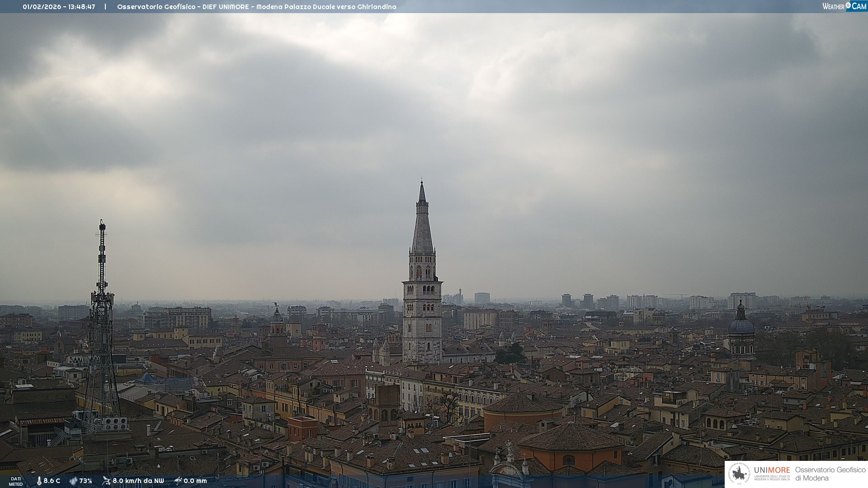Click the 73% humidity value
This screenshot has width=868, height=488.
86,481
